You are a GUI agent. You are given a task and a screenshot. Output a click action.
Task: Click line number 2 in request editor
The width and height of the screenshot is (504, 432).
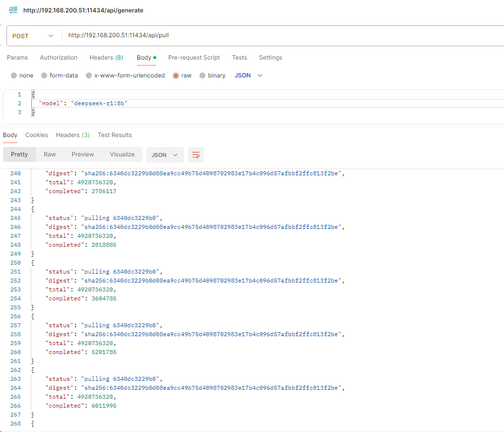[x=20, y=103]
